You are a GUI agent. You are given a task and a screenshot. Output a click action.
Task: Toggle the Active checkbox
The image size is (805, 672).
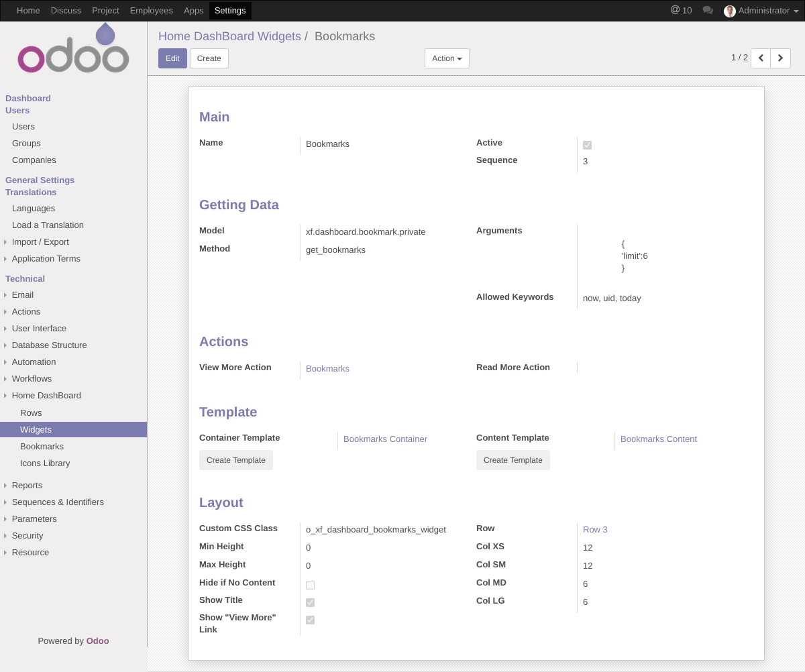point(587,144)
